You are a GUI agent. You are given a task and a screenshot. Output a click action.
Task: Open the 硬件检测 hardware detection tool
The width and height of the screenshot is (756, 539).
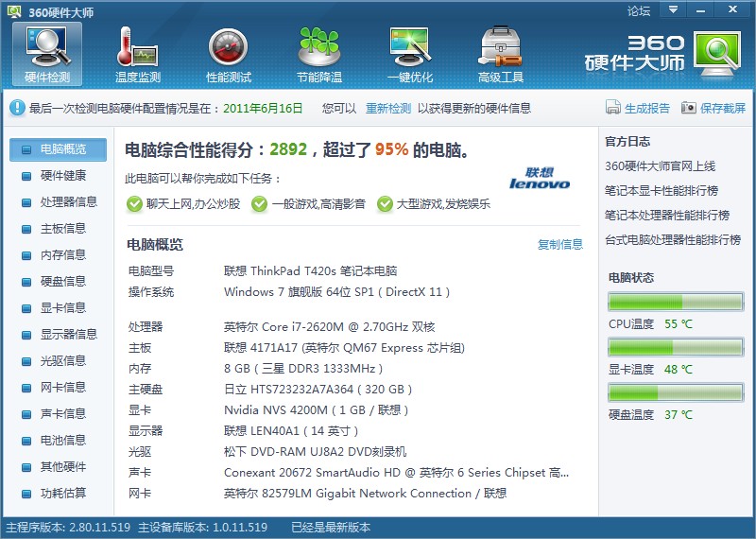[47, 54]
